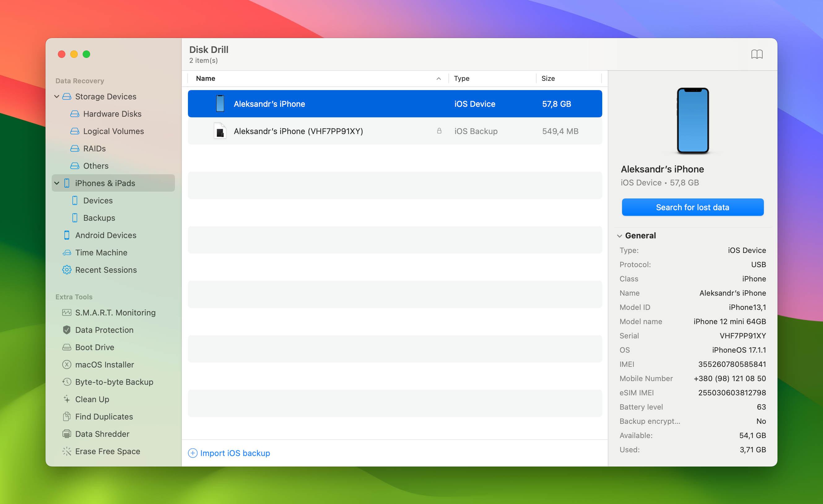Open the help book icon

[756, 54]
